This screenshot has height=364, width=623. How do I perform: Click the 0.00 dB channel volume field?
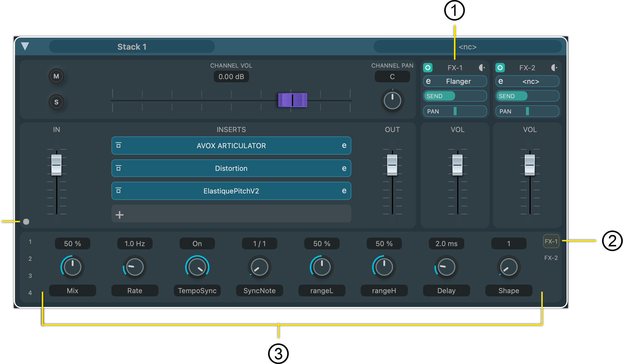tap(231, 77)
